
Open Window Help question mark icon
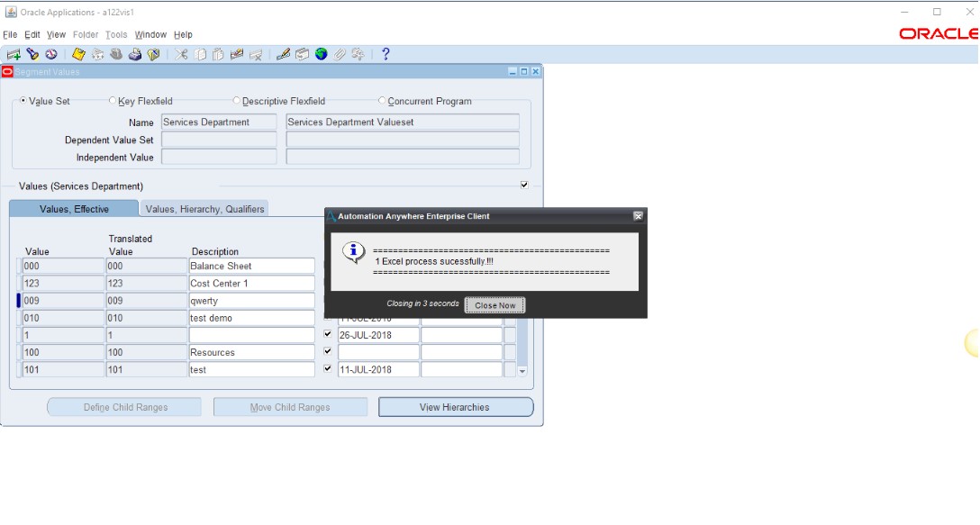(x=386, y=54)
